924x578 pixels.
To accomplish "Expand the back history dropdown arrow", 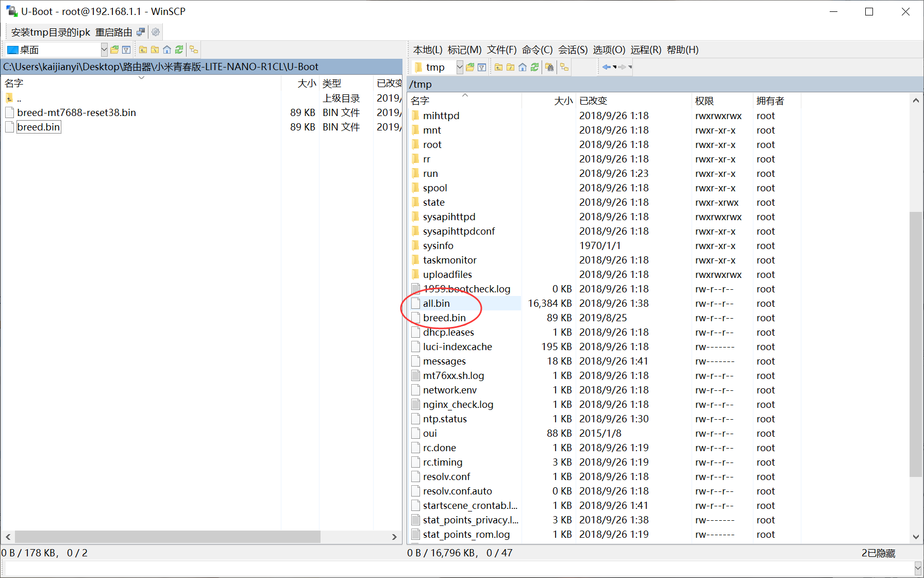I will point(614,67).
